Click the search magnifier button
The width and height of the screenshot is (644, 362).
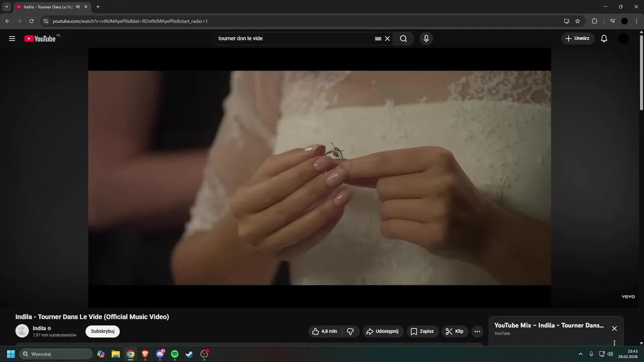tap(404, 39)
